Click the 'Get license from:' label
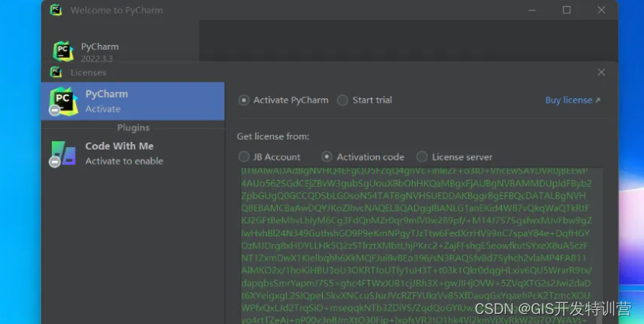644x324 pixels. pos(273,136)
